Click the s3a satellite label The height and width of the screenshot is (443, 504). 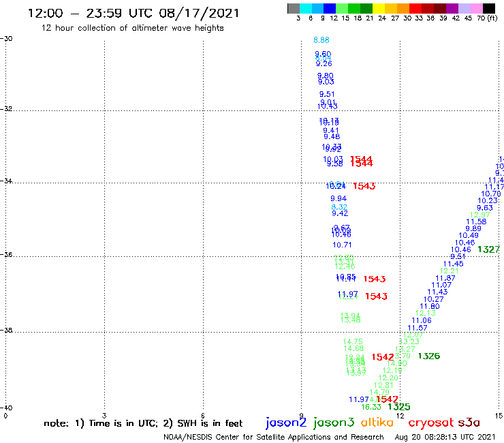469,423
